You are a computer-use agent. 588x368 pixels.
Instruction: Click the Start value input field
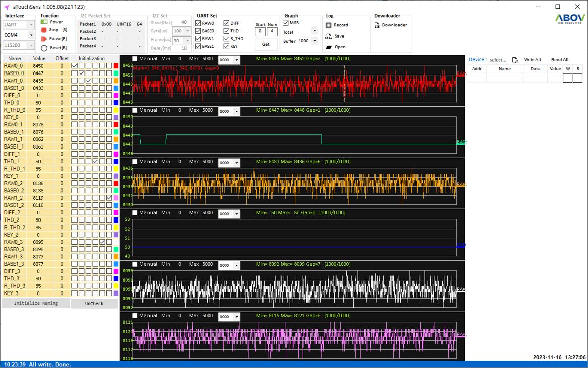(x=260, y=32)
